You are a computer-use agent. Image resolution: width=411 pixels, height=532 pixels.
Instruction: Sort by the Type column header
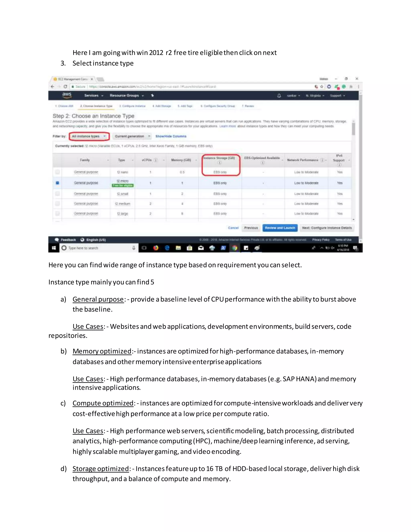[121, 160]
